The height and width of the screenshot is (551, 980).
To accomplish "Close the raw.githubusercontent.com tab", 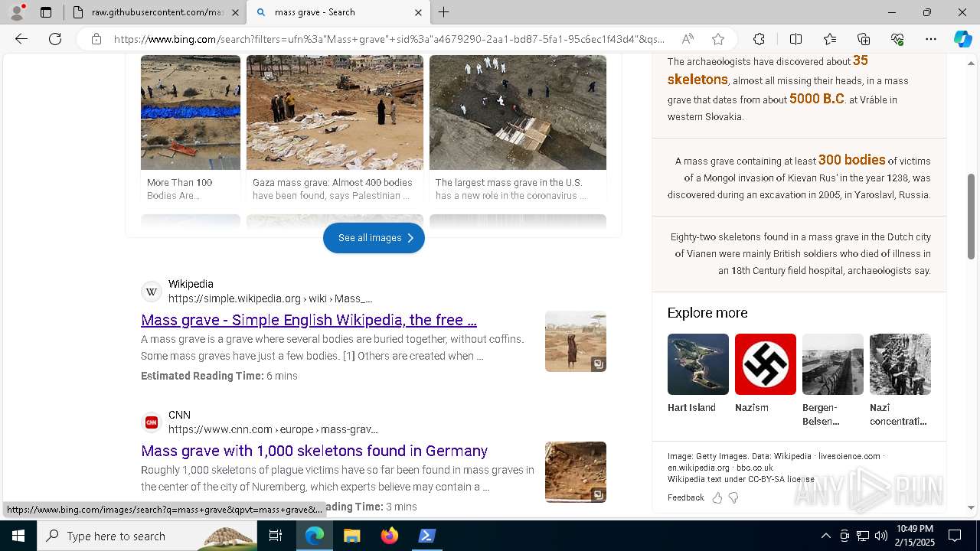I will pos(235,12).
